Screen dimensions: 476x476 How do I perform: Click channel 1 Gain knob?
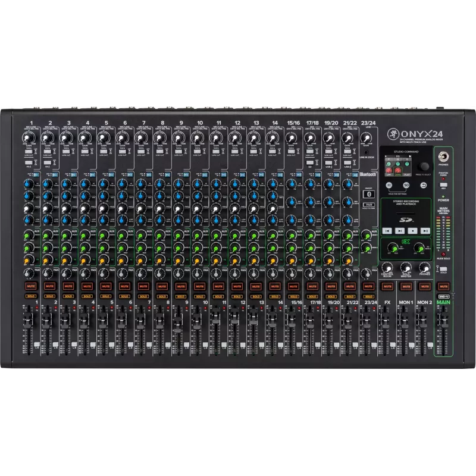(x=28, y=138)
